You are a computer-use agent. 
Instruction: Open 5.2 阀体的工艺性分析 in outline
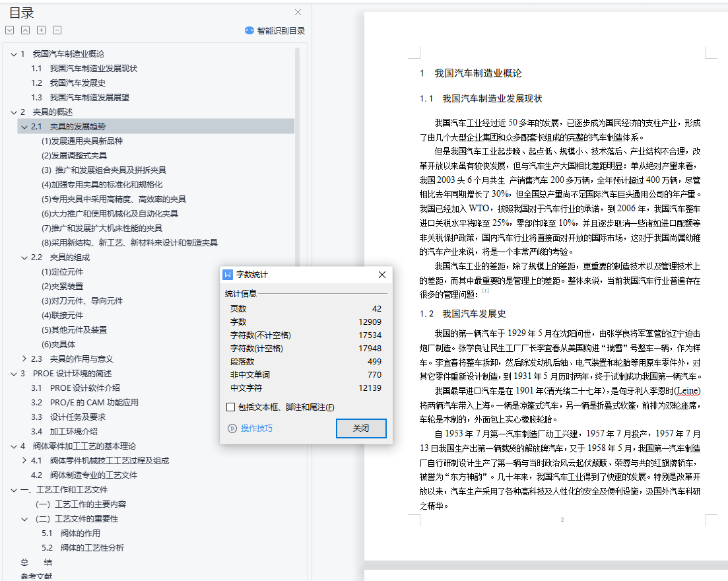pos(83,548)
